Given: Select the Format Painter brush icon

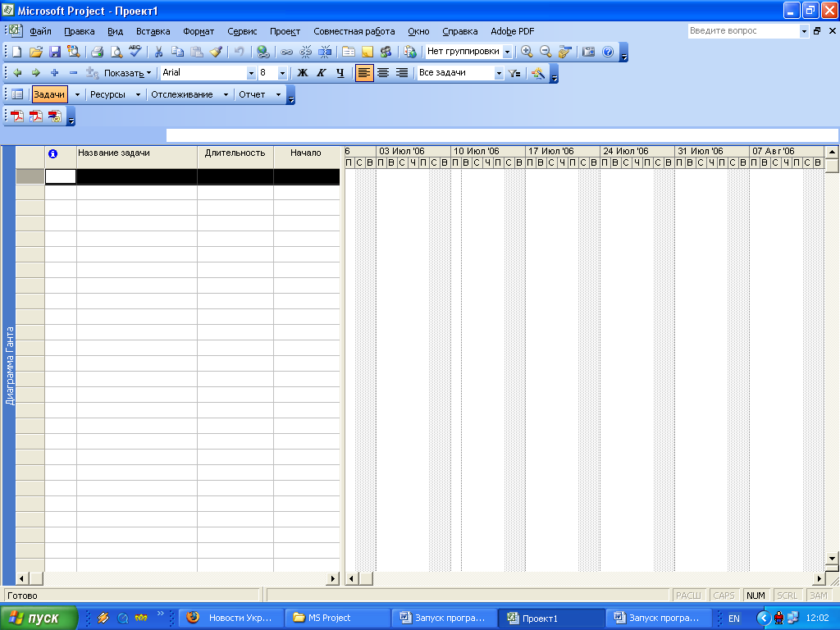Looking at the screenshot, I should point(216,52).
